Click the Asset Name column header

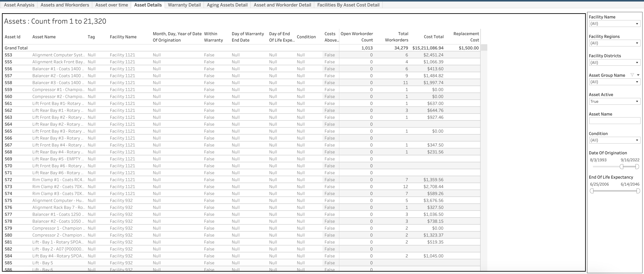coord(44,37)
